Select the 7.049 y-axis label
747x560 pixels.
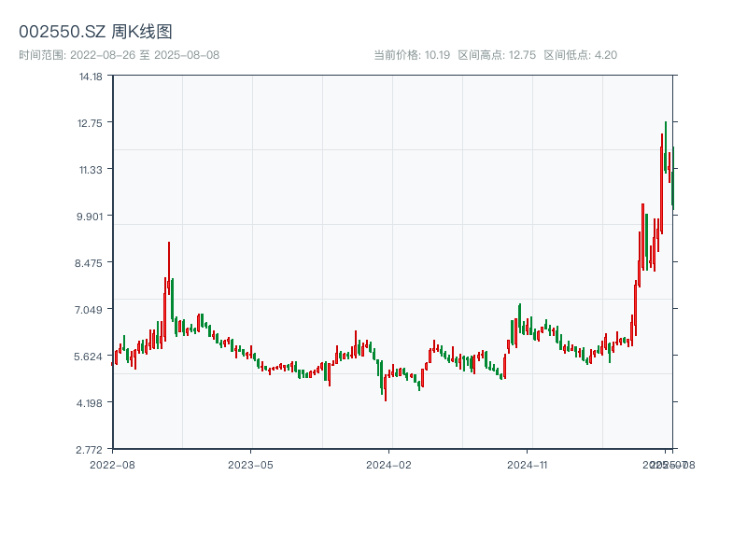(x=91, y=310)
